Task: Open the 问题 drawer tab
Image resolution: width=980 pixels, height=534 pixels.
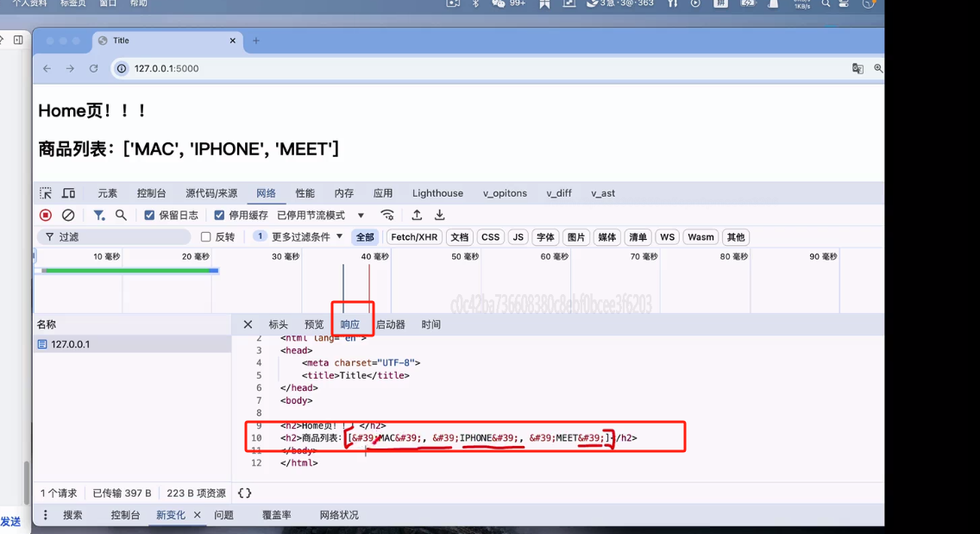Action: [223, 515]
